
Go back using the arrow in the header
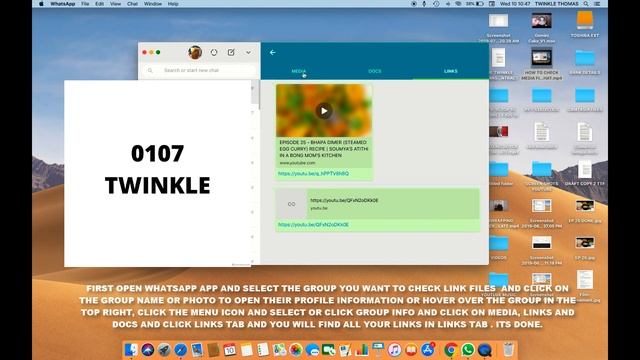[x=272, y=53]
